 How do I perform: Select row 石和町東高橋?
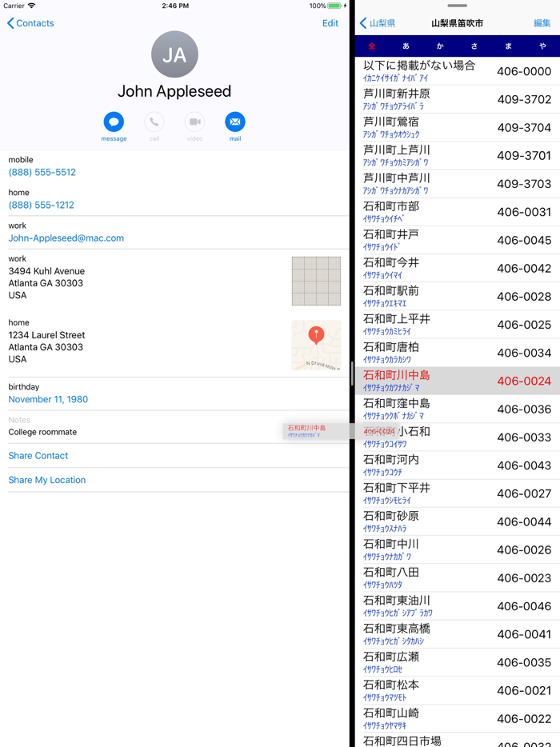coord(458,633)
